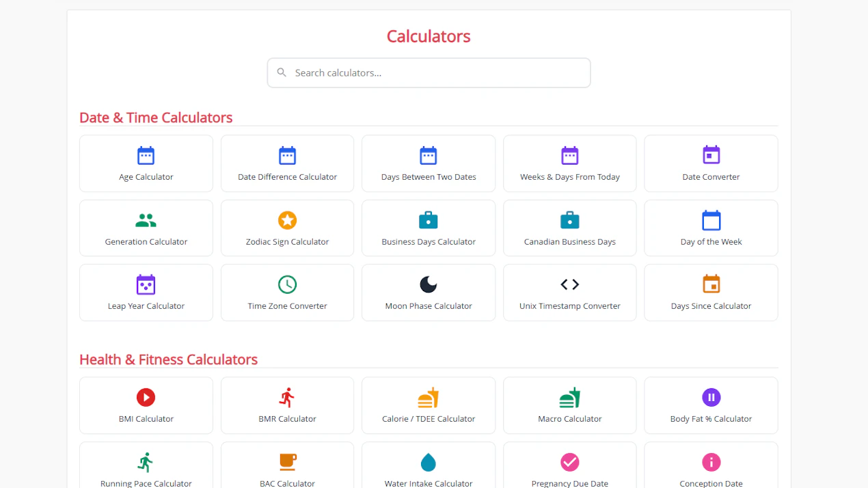Click the Date Difference Calculator calendar icon

(287, 155)
